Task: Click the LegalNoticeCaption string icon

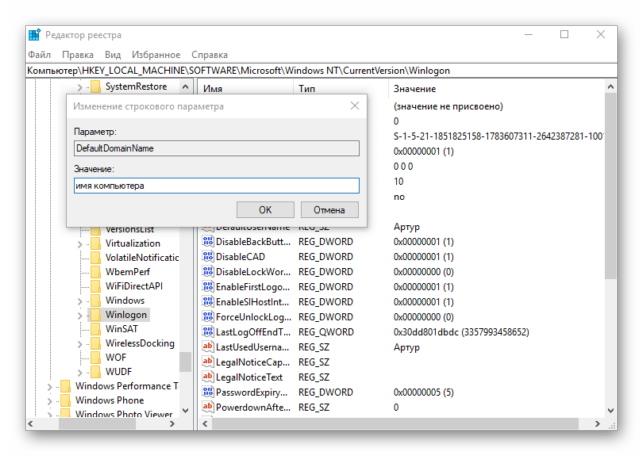Action: pos(207,362)
